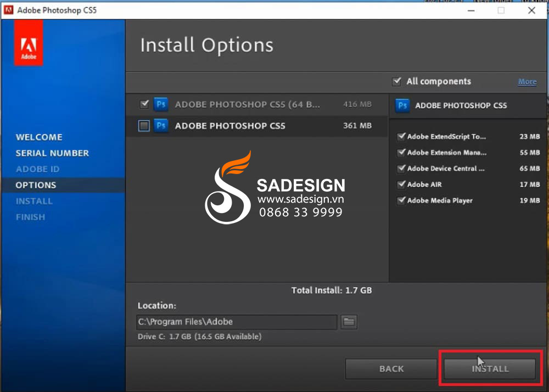Viewport: 549px width, 392px height.
Task: Select the 361 MB size value
Action: point(357,126)
